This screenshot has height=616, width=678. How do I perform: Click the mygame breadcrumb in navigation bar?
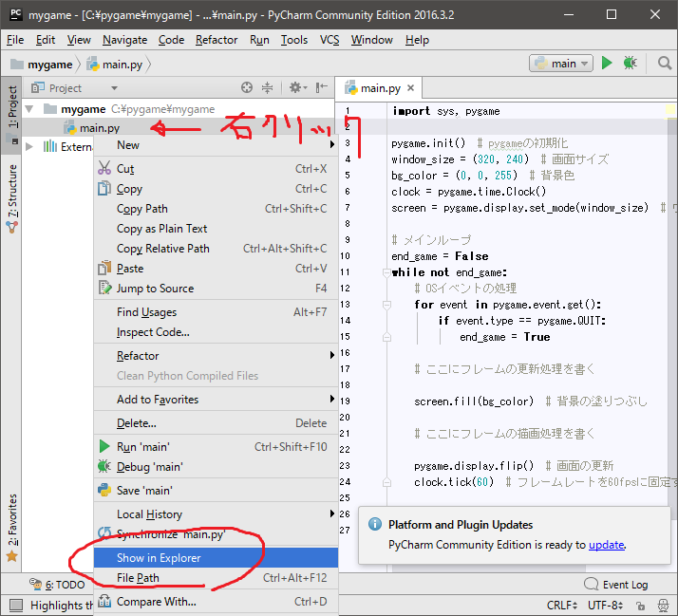[42, 65]
